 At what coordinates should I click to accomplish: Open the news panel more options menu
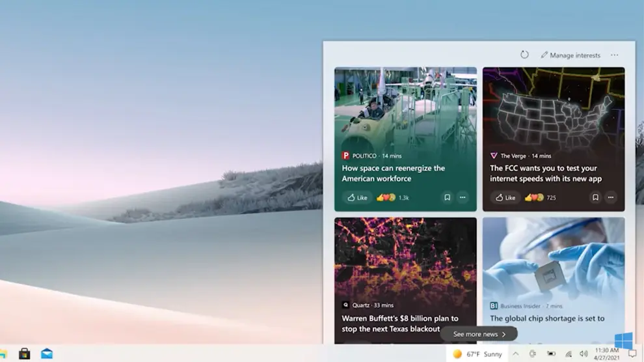615,55
